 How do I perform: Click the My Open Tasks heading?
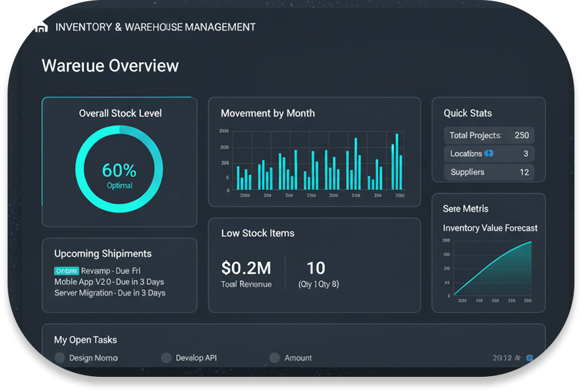85,340
